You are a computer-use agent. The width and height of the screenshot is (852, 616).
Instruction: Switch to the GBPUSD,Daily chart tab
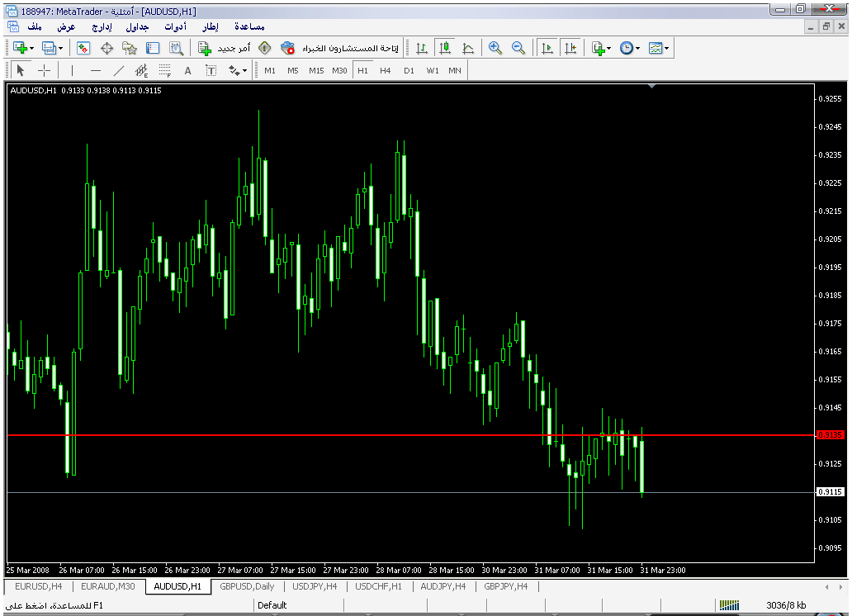click(x=247, y=586)
